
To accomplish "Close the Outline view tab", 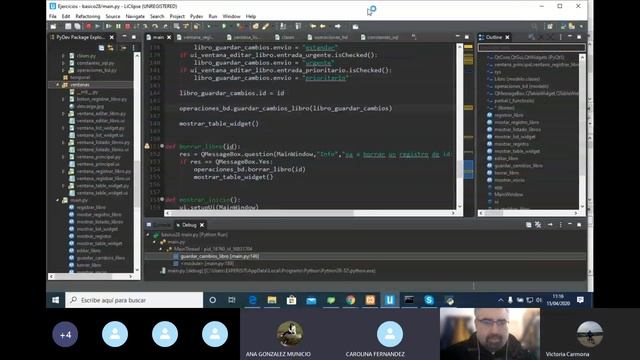I will pyautogui.click(x=507, y=37).
